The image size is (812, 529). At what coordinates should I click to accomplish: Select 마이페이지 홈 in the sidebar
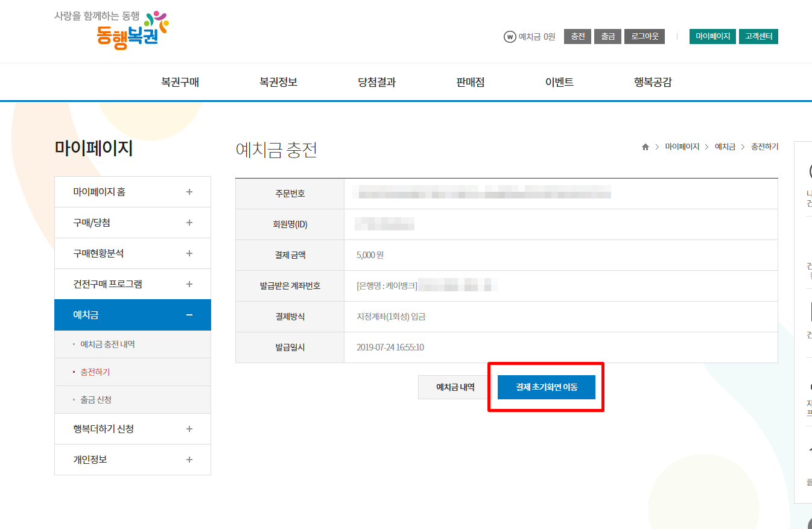coord(133,192)
